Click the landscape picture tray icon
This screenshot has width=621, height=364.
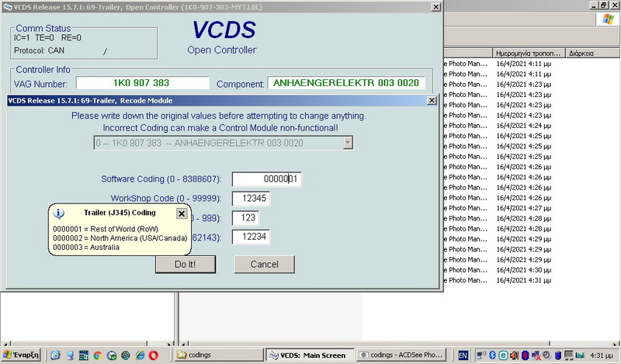click(x=580, y=355)
